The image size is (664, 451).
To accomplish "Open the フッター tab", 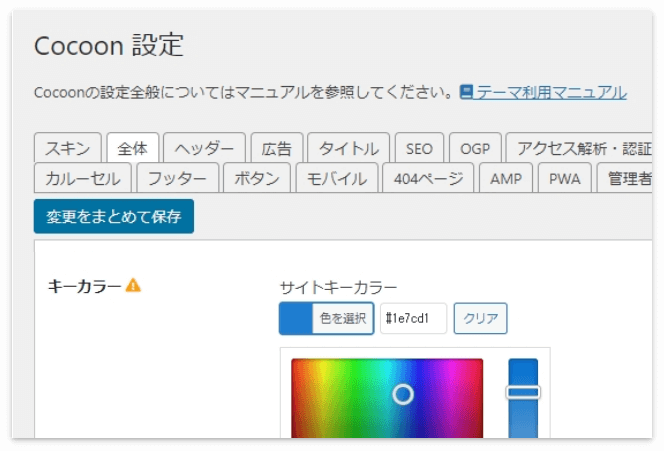I will (177, 178).
